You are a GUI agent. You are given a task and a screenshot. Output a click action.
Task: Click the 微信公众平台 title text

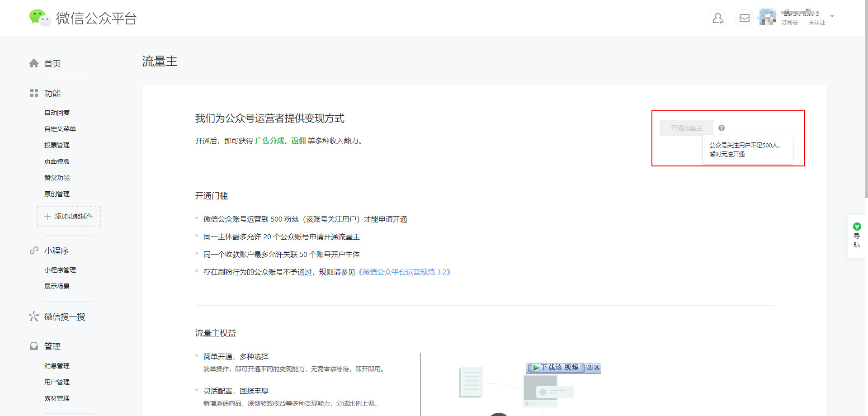(x=96, y=18)
